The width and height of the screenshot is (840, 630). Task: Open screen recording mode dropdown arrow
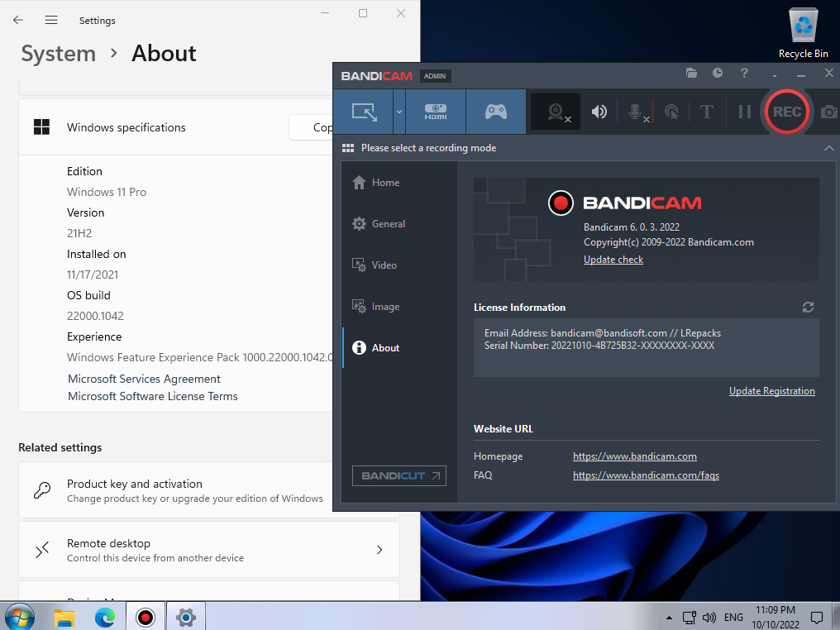coord(399,112)
